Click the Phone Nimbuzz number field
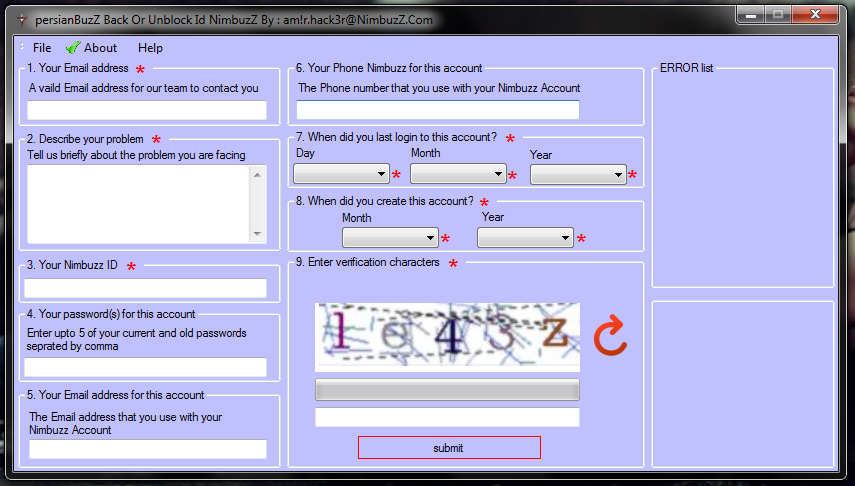This screenshot has width=855, height=486. (x=438, y=110)
